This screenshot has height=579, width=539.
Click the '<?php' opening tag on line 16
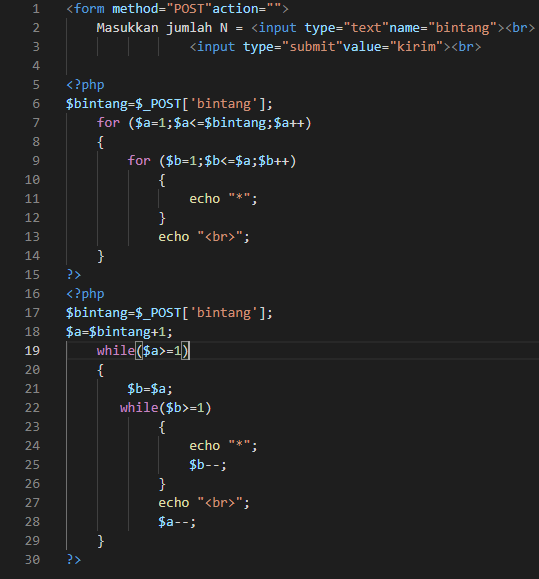pyautogui.click(x=85, y=294)
